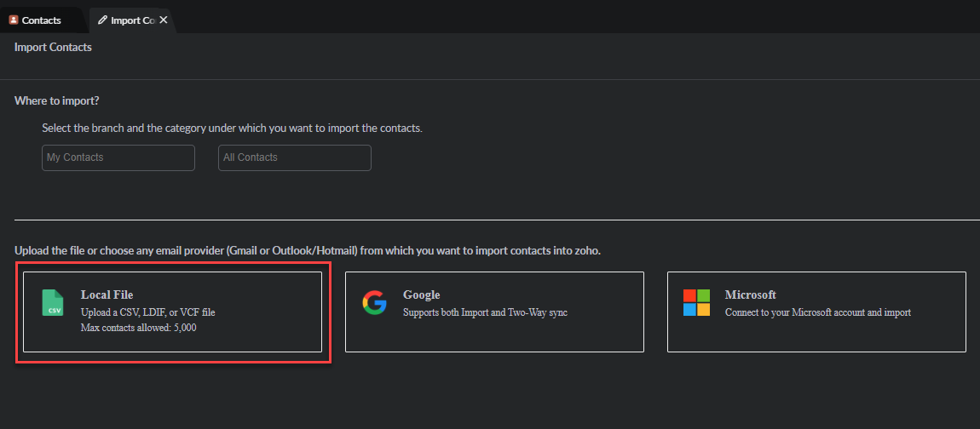Click the 'Select the branch and the category' instruction
This screenshot has height=429, width=980.
[x=232, y=129]
